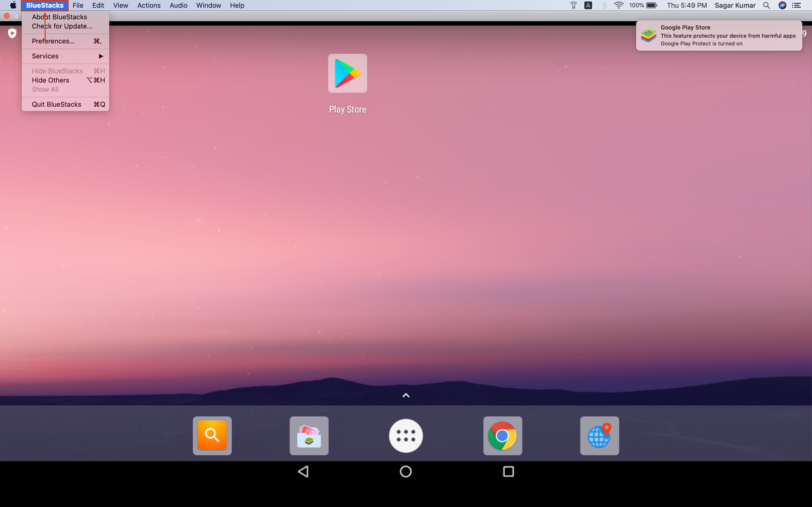Open Preferences from BlueStacks menu

click(x=53, y=41)
